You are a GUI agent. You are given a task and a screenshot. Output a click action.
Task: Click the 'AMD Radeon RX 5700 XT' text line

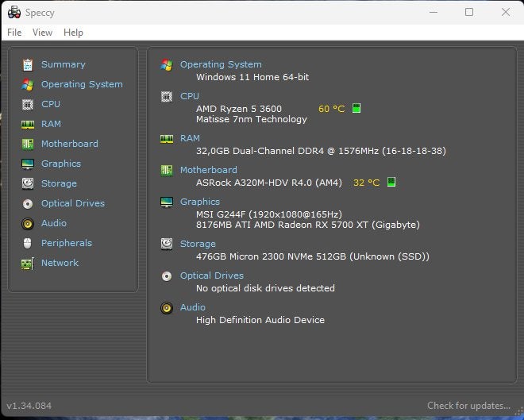(x=308, y=225)
